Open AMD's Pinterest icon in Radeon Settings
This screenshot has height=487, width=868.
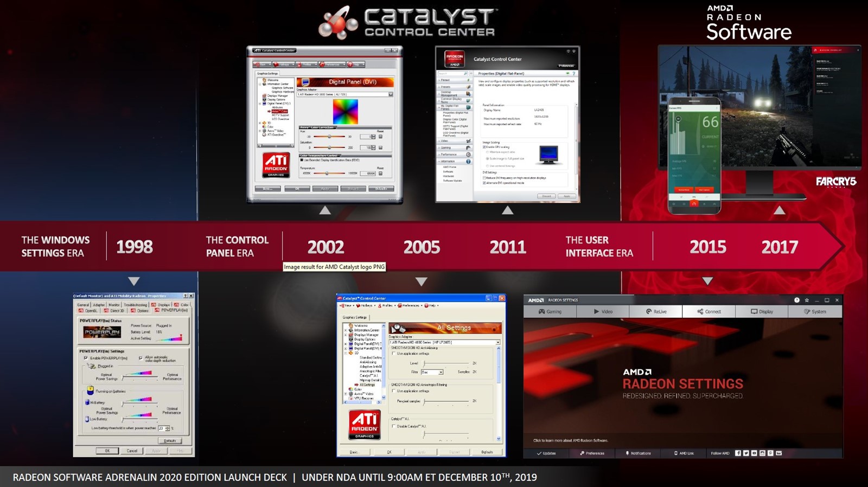(770, 453)
